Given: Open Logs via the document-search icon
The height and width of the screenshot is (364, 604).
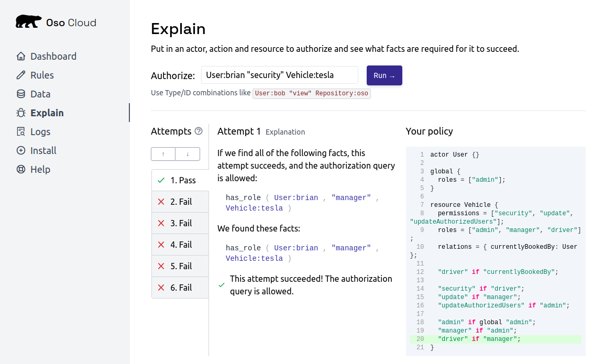Looking at the screenshot, I should (x=20, y=131).
